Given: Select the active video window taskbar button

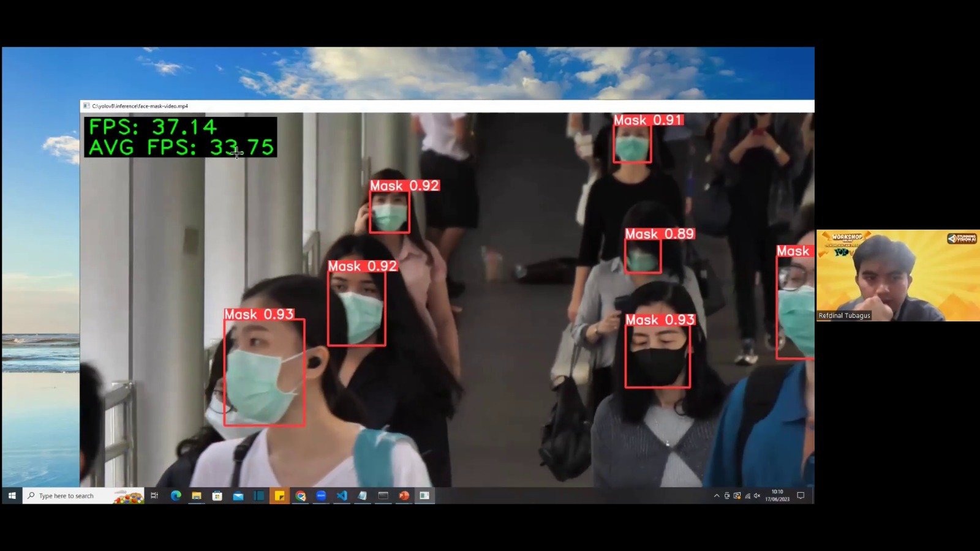Looking at the screenshot, I should point(424,496).
